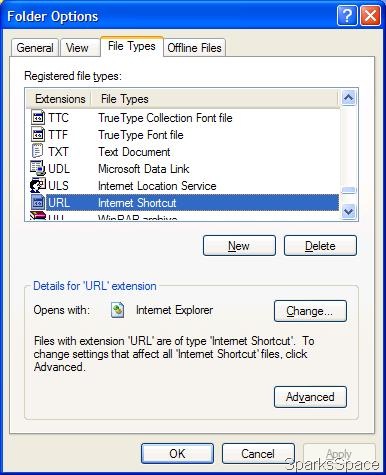Select the UDL data link icon
Screen dimensions: 386x475
38,168
